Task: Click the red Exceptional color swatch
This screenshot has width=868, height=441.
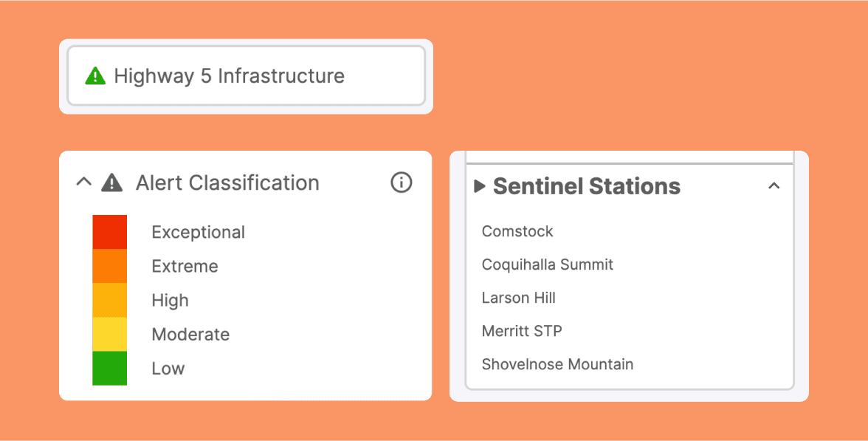Action: pyautogui.click(x=109, y=232)
